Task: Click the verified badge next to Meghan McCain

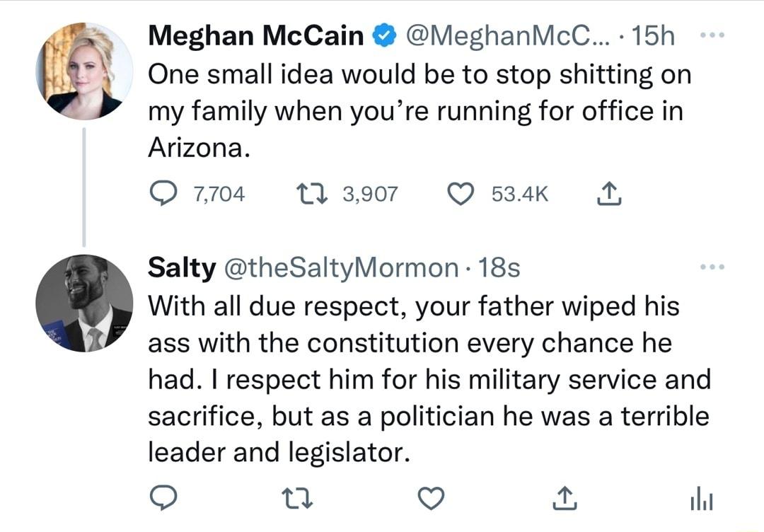Action: [x=383, y=34]
